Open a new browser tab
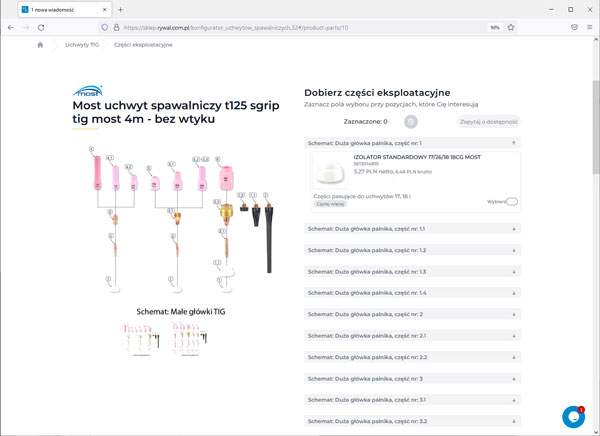Screen dimensions: 600x436 pos(120,10)
